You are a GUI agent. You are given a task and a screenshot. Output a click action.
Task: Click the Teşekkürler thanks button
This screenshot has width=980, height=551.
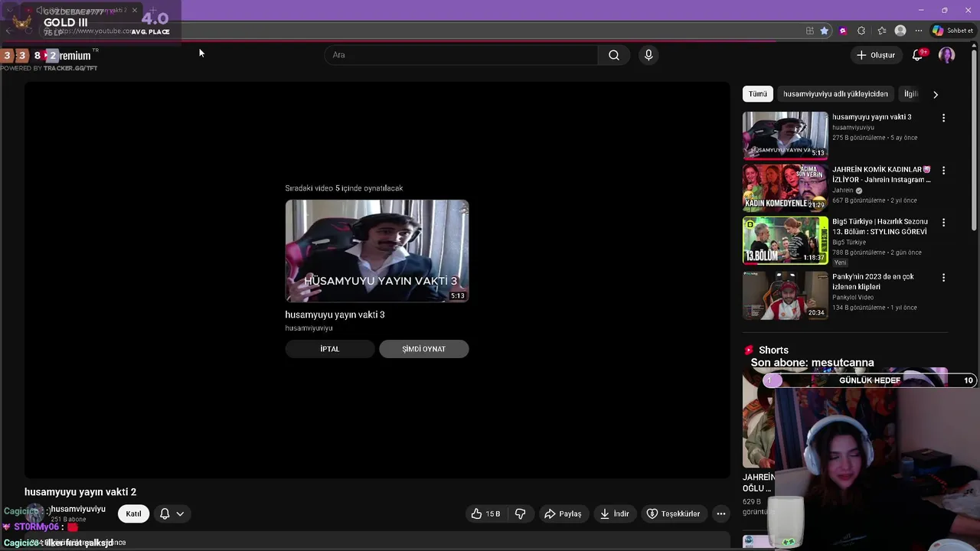[x=673, y=514]
